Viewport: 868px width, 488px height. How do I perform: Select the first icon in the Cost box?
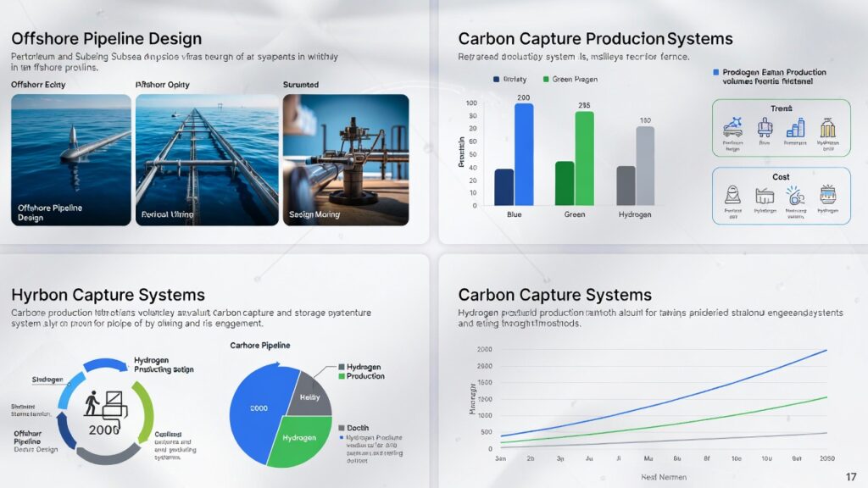click(732, 195)
